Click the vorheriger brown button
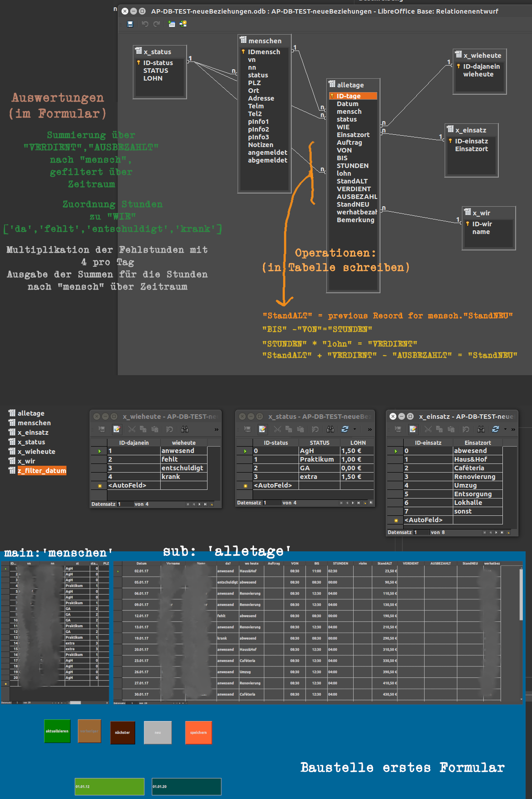This screenshot has width=532, height=799. [89, 731]
